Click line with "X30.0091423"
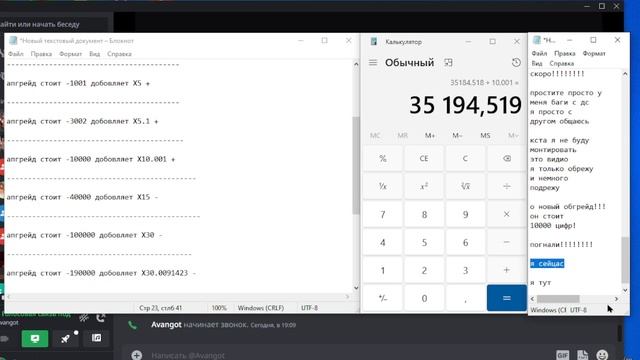The image size is (640, 360). click(x=101, y=273)
